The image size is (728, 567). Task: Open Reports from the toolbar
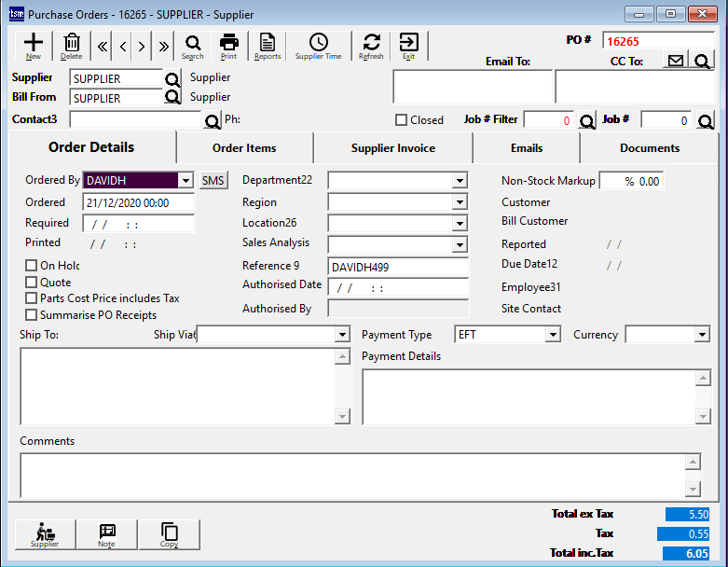pos(268,45)
